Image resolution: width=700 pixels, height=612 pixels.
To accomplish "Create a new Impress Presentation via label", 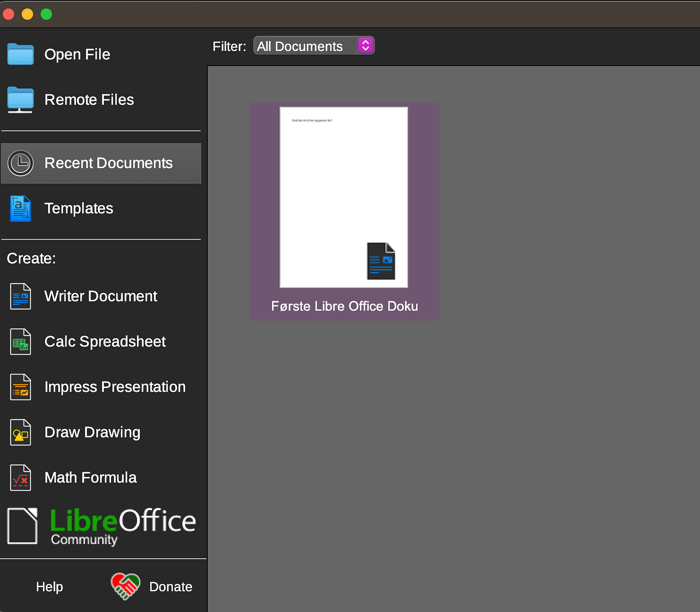I will 115,387.
